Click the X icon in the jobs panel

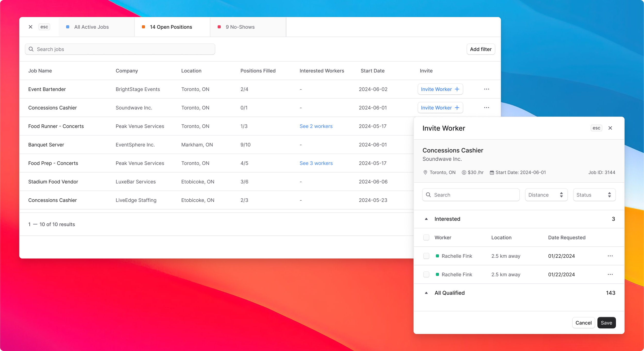click(x=30, y=27)
